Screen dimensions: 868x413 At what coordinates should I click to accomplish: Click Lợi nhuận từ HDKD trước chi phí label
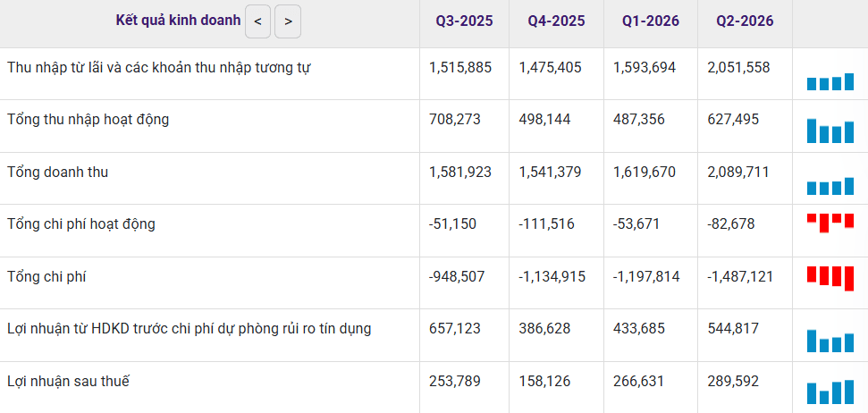point(190,329)
